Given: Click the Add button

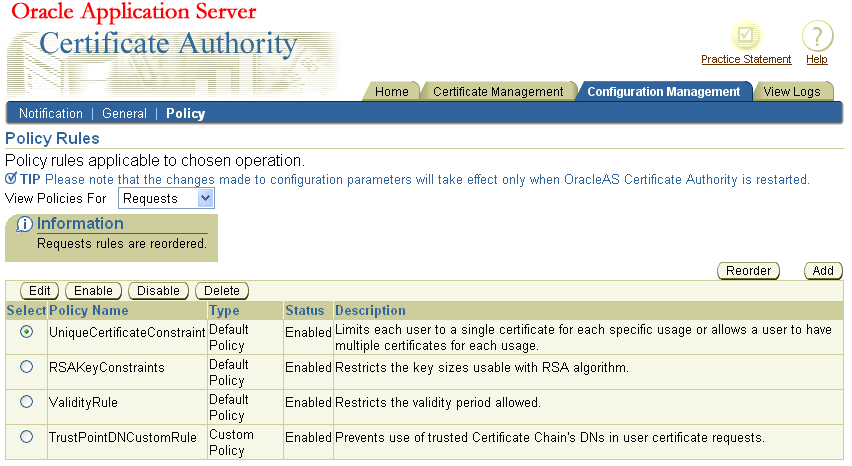Looking at the screenshot, I should click(x=823, y=270).
